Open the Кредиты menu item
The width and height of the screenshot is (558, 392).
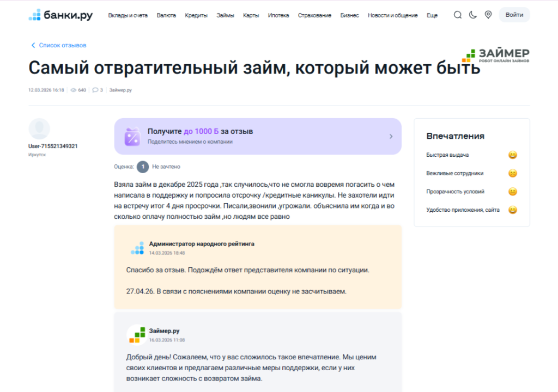(x=196, y=15)
